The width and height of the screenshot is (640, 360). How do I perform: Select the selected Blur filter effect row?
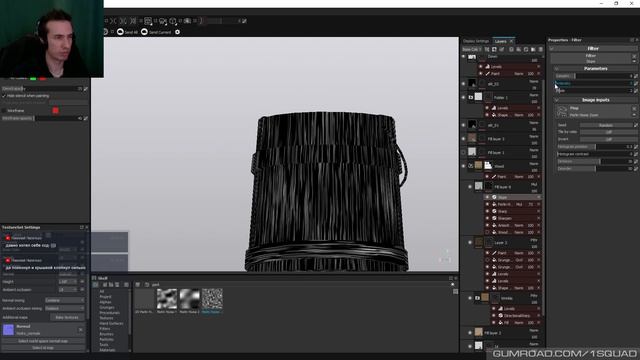[x=513, y=197]
